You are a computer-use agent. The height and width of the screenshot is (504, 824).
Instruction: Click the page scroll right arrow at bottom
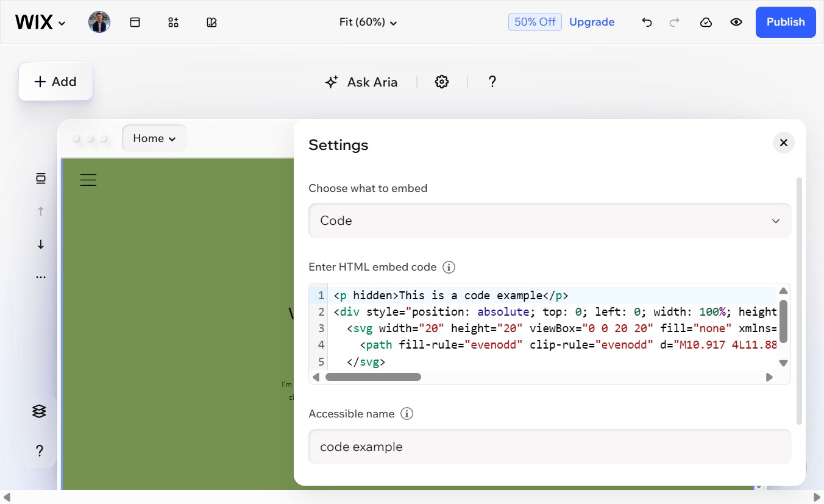coord(817,497)
